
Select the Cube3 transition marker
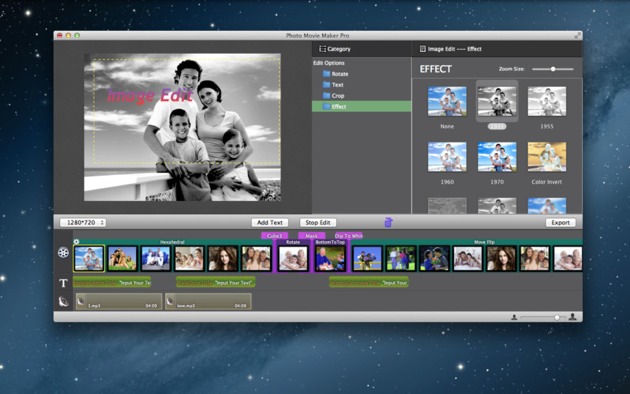pos(274,236)
